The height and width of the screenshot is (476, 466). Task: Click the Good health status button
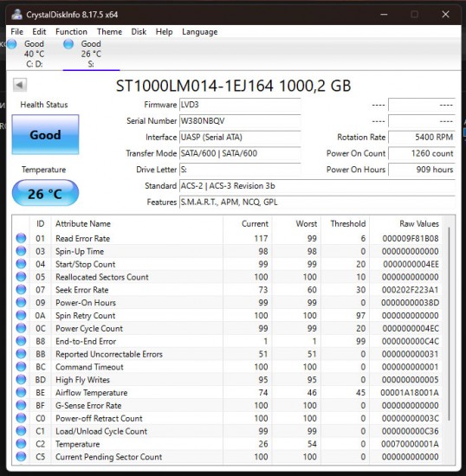coord(45,134)
